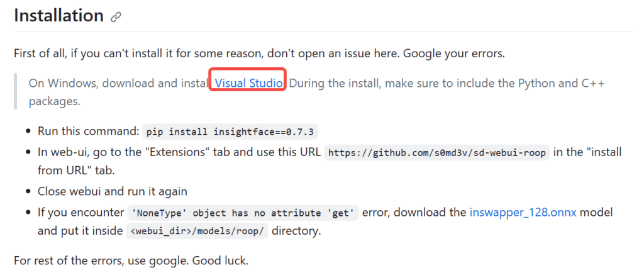Viewport: 644px width, 280px height.
Task: Click the "Python and C++ packages" text
Action: [x=541, y=83]
